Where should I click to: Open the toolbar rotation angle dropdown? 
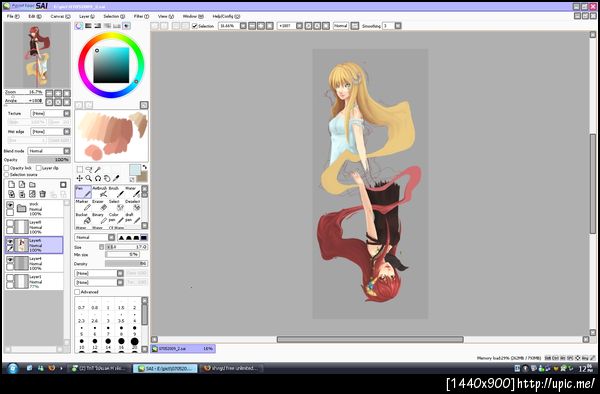click(299, 26)
